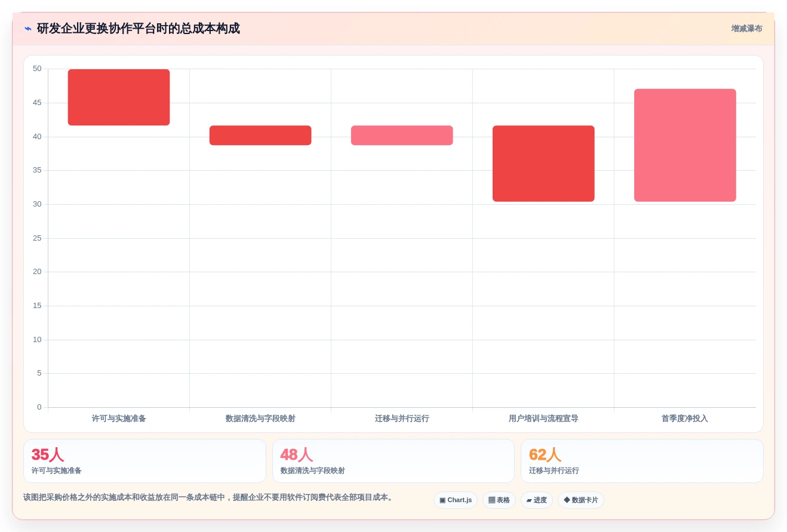Click the 进度 tag chip

tap(537, 500)
